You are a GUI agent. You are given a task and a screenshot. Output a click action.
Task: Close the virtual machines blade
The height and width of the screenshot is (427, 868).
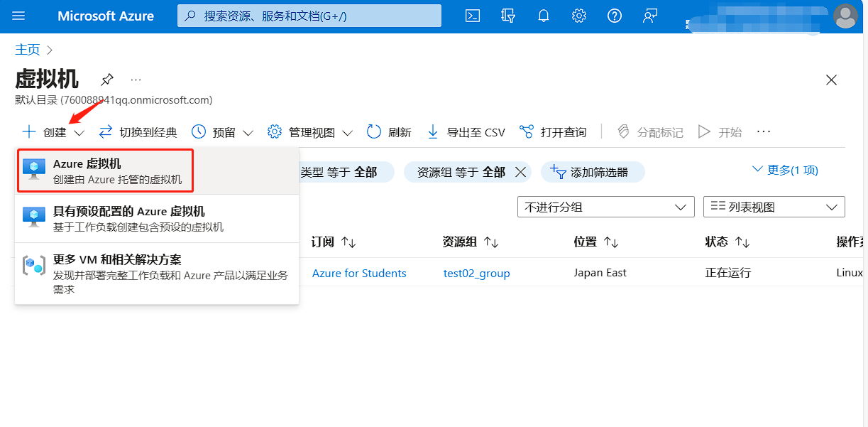[x=831, y=80]
